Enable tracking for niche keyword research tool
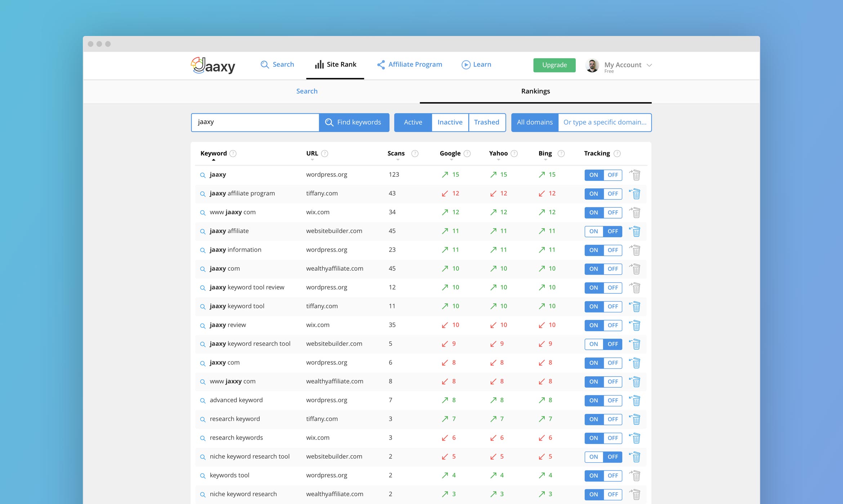The height and width of the screenshot is (504, 843). pos(594,457)
